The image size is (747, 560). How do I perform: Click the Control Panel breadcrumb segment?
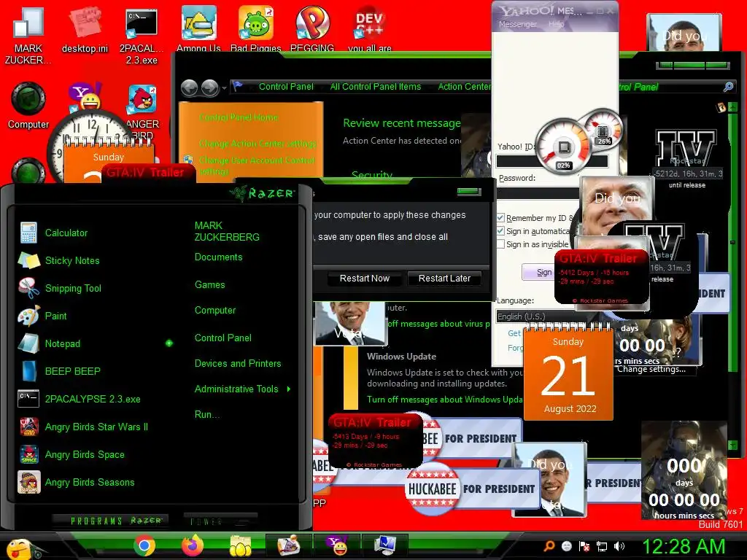[286, 87]
